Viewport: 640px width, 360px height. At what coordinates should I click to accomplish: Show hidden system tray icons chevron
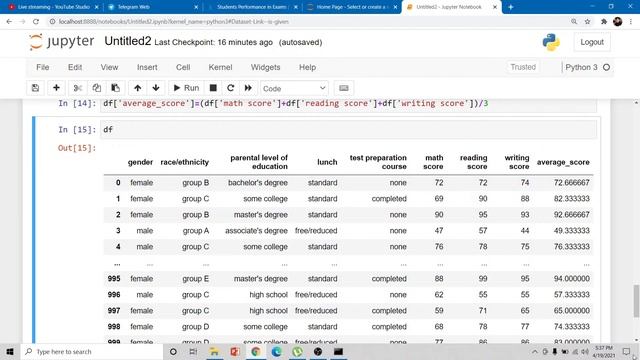point(535,351)
